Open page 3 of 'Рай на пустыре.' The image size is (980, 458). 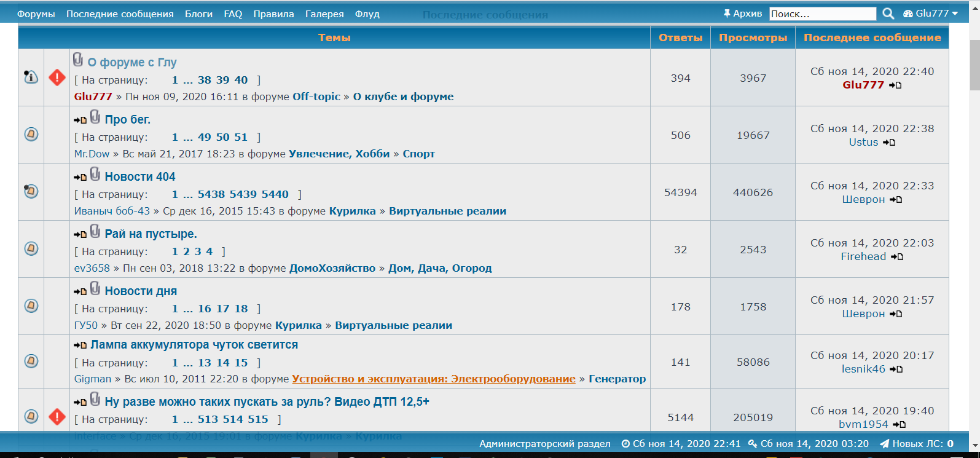[198, 251]
